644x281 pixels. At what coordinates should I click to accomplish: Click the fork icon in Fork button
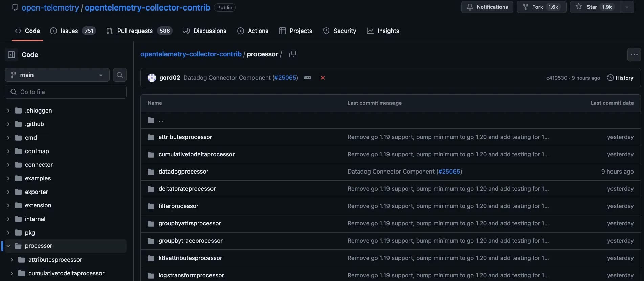[526, 7]
